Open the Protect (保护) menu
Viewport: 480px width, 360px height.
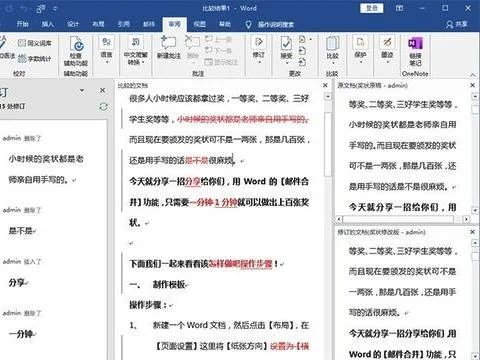point(360,49)
